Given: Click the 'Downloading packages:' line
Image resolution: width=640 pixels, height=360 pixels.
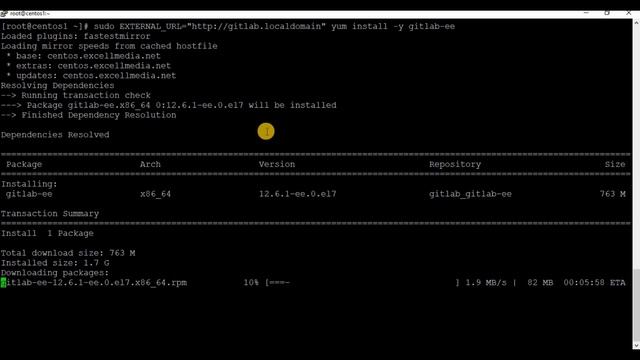Looking at the screenshot, I should point(55,273).
